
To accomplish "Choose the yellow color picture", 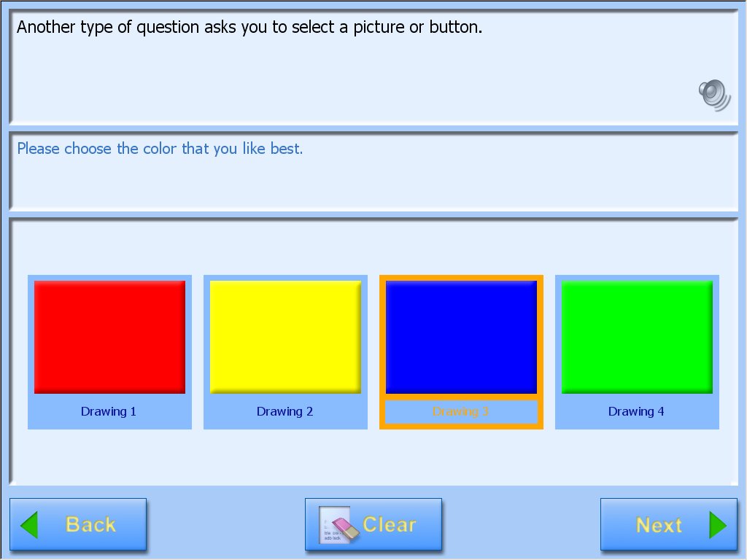I will [285, 337].
